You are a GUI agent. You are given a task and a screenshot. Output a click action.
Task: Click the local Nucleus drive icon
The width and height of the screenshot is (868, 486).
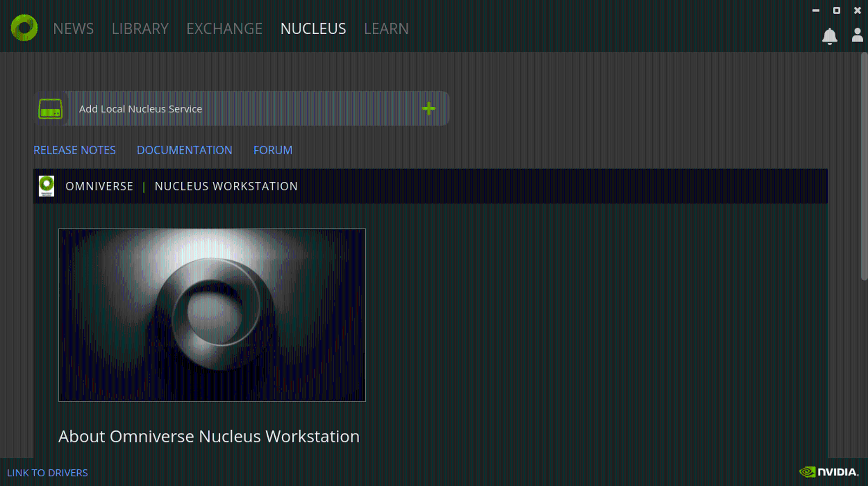(50, 108)
